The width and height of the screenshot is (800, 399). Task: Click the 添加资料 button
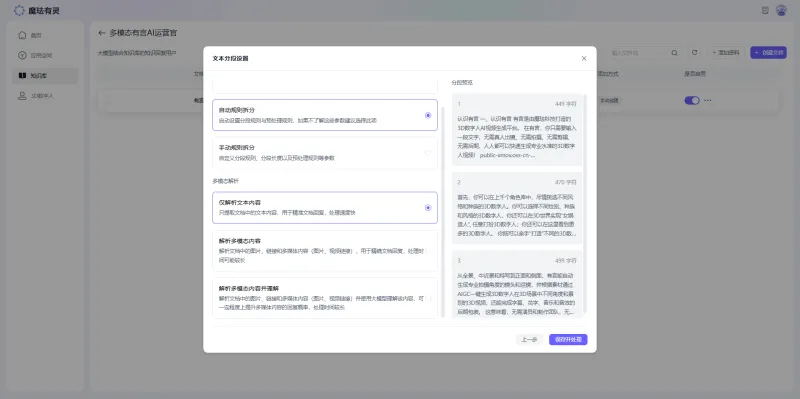pyautogui.click(x=726, y=53)
